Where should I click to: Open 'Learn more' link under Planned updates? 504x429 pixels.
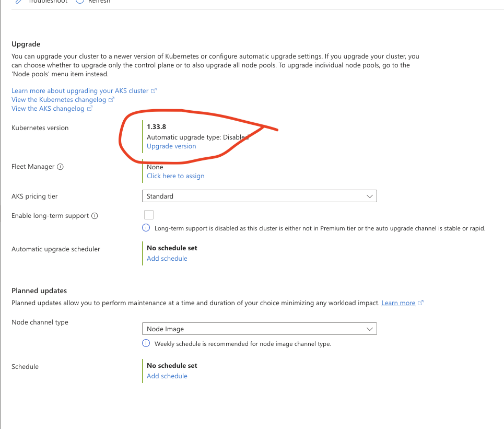tap(398, 303)
